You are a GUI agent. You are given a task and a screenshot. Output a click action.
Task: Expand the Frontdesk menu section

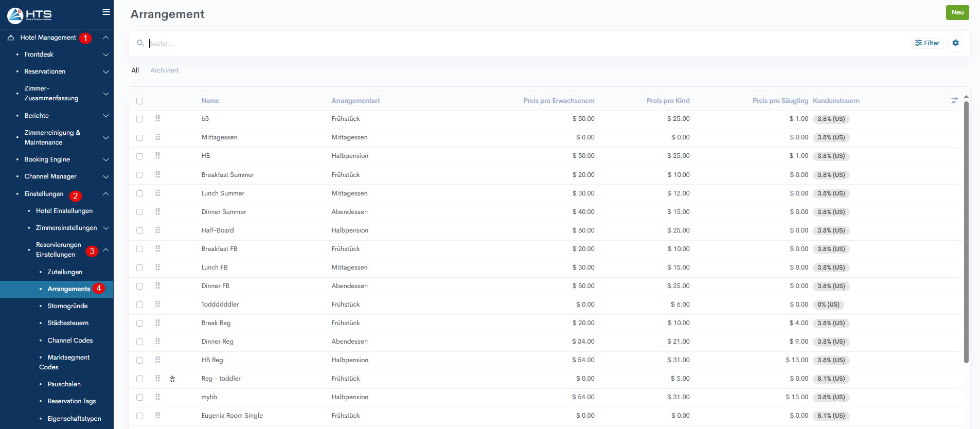tap(105, 55)
